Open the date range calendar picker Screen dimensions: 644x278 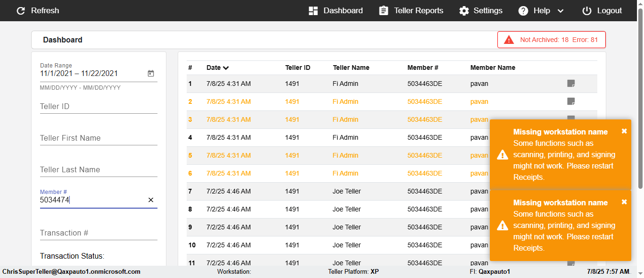[151, 74]
